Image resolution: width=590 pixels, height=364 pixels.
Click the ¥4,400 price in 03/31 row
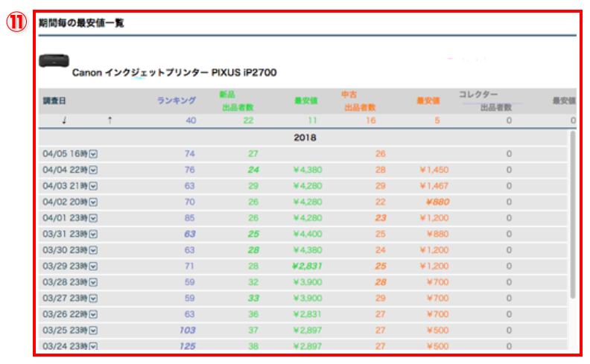tap(308, 234)
